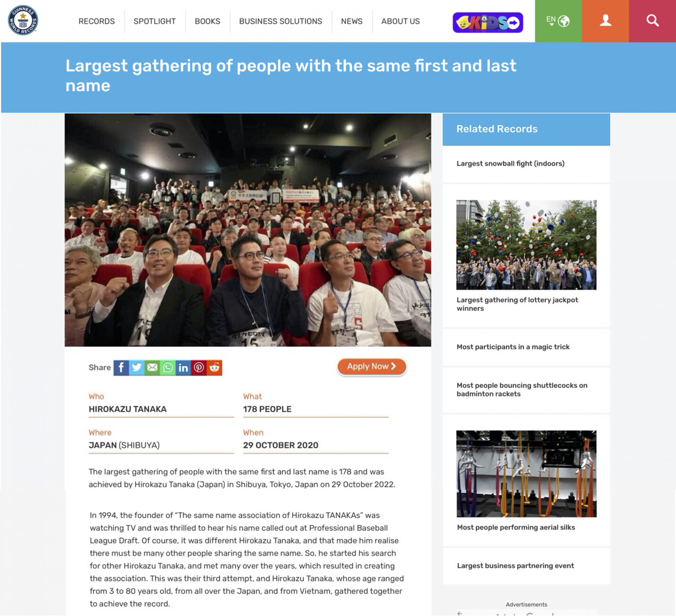Open Largest snowball fight (indoors) record
This screenshot has width=676, height=616.
point(510,164)
